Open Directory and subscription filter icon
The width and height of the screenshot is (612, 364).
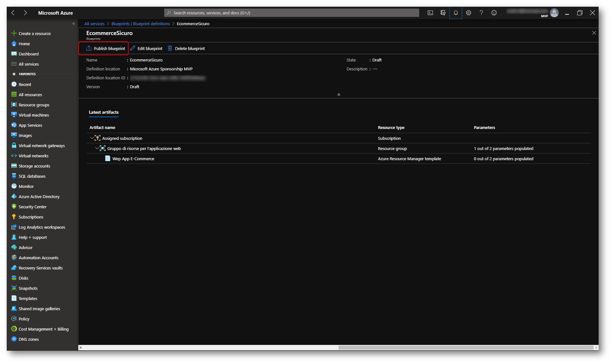pyautogui.click(x=443, y=13)
